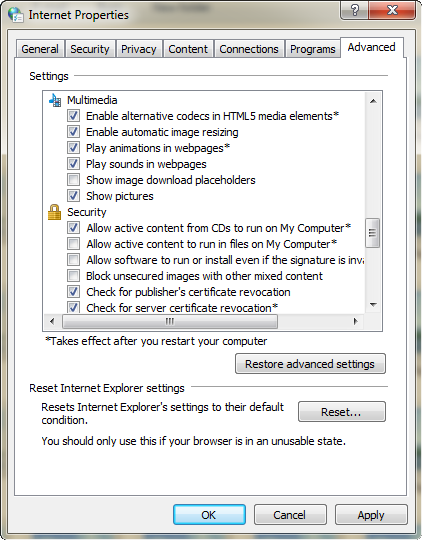Image resolution: width=423 pixels, height=541 pixels.
Task: Uncheck Play sounds in webpages
Action: 73,164
